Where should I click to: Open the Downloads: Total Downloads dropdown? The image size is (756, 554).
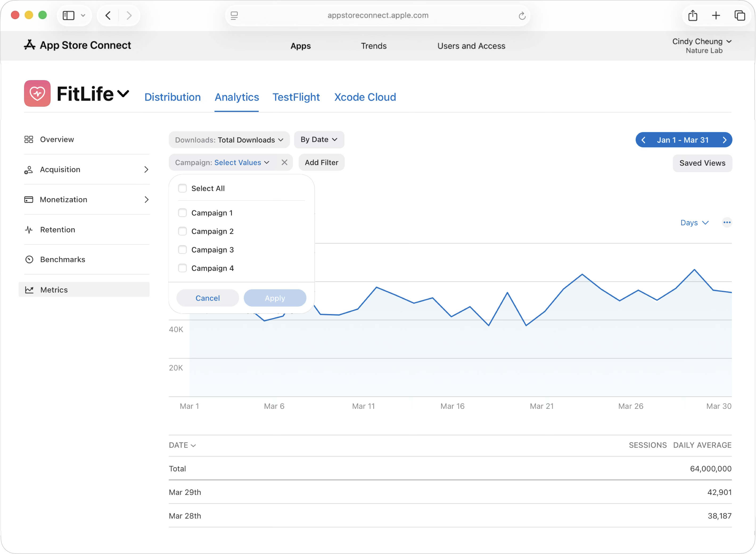coord(229,140)
